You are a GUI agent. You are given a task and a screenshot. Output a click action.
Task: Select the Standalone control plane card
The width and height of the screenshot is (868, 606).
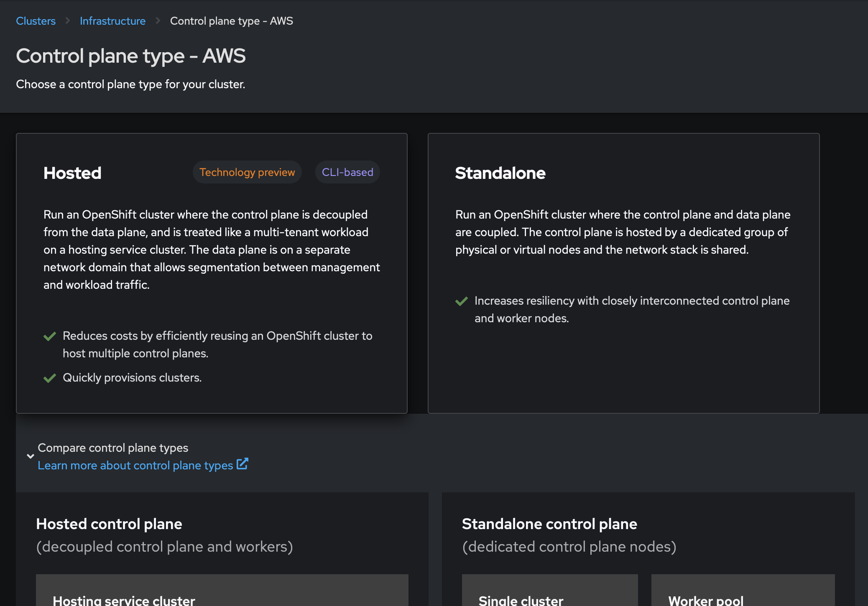coord(623,273)
